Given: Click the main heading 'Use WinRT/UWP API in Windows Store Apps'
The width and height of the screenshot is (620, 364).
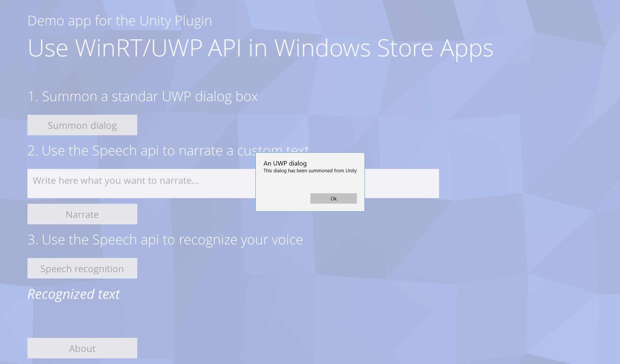Looking at the screenshot, I should [x=260, y=48].
